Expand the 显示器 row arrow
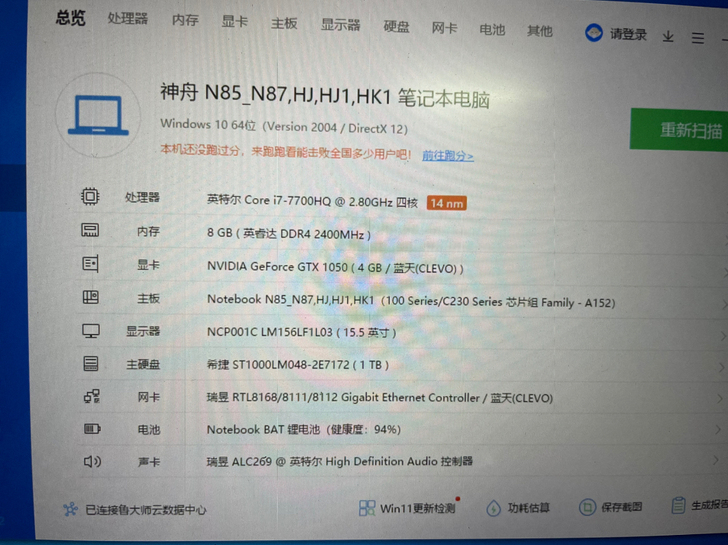 [x=723, y=336]
